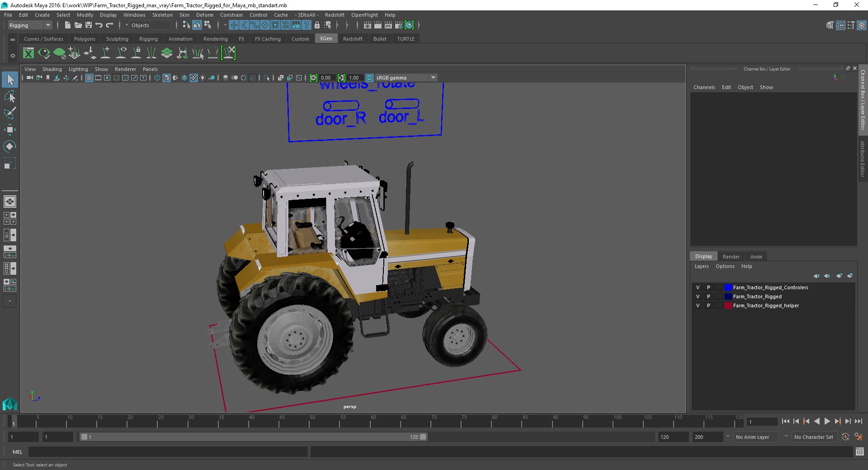Open the XGen window shelf icon
Screen dimensions: 868x470
click(28, 53)
